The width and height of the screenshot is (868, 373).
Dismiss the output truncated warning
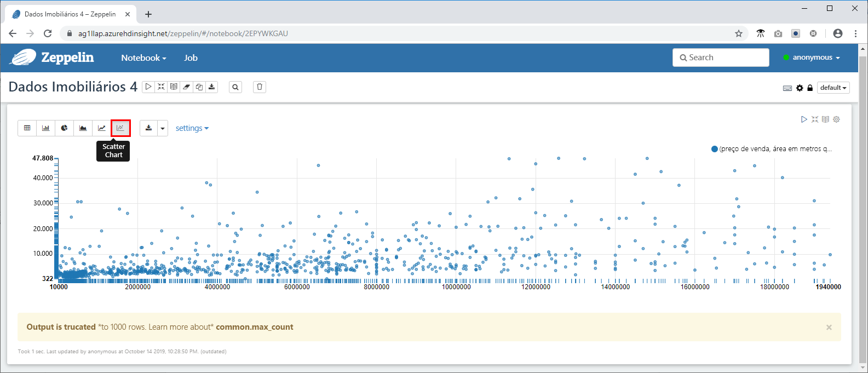[x=829, y=327]
